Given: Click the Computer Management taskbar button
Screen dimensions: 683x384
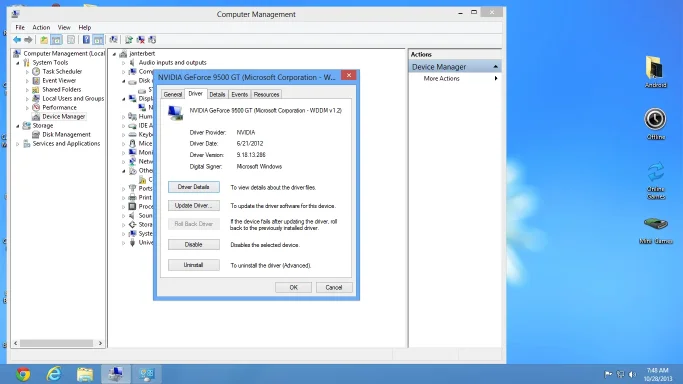Looking at the screenshot, I should (x=116, y=374).
